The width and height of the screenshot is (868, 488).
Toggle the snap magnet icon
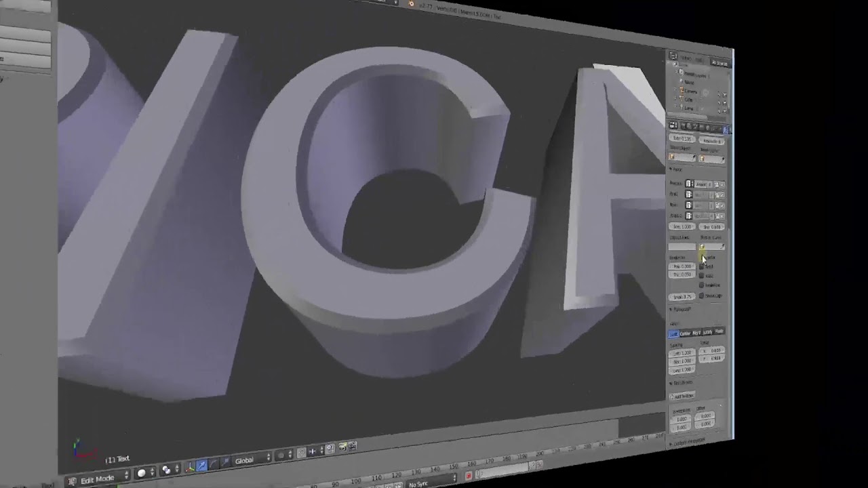click(x=301, y=452)
